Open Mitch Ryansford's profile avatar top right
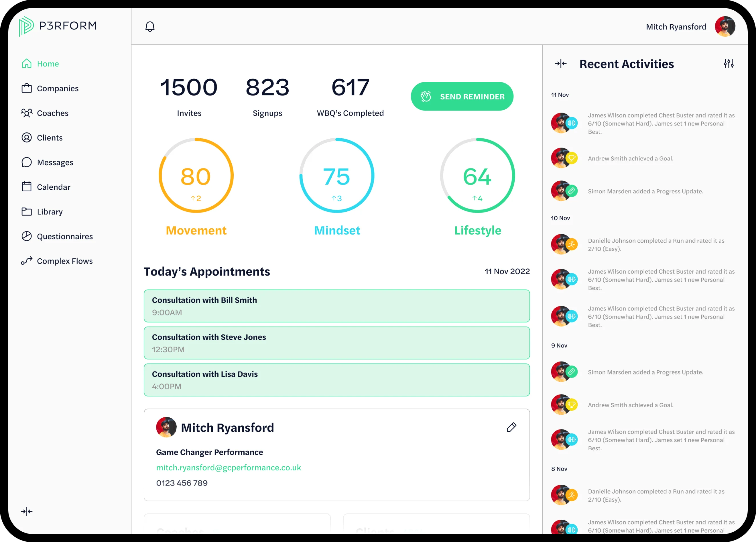Screen dimensions: 756x542 pos(725,26)
